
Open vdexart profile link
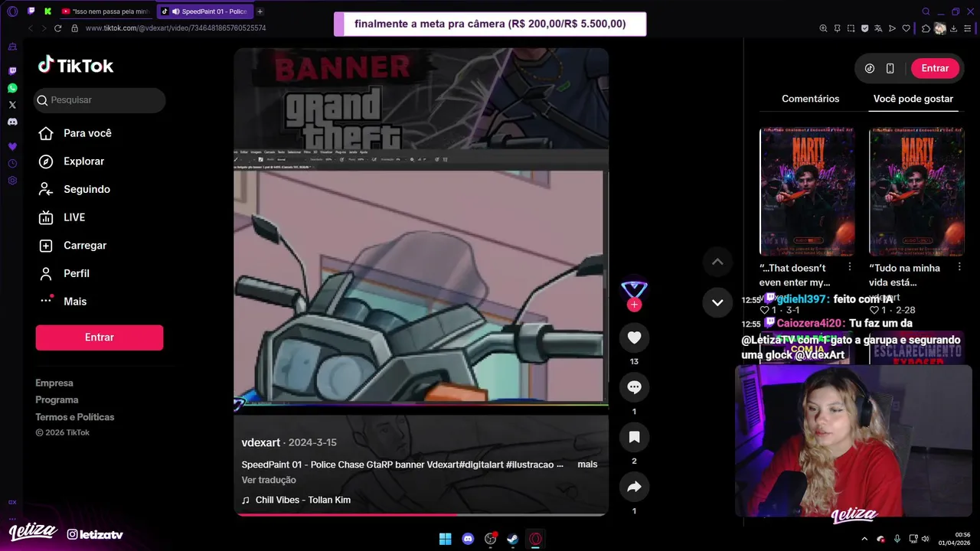tap(261, 442)
